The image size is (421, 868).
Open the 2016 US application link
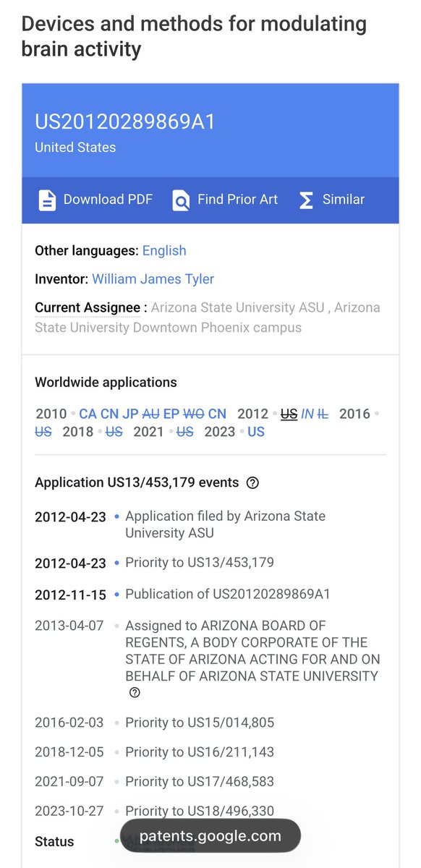click(43, 432)
